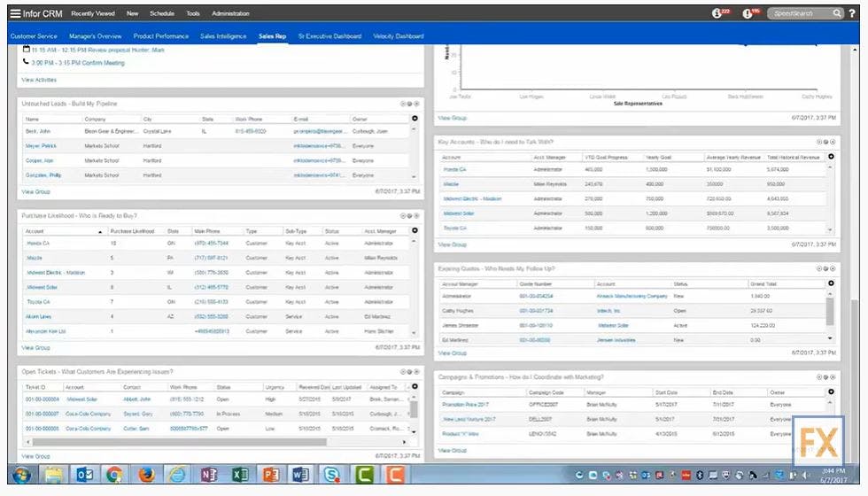
Task: Open the 3:00 PM Confirm Meeting activity link
Action: pyautogui.click(x=78, y=63)
